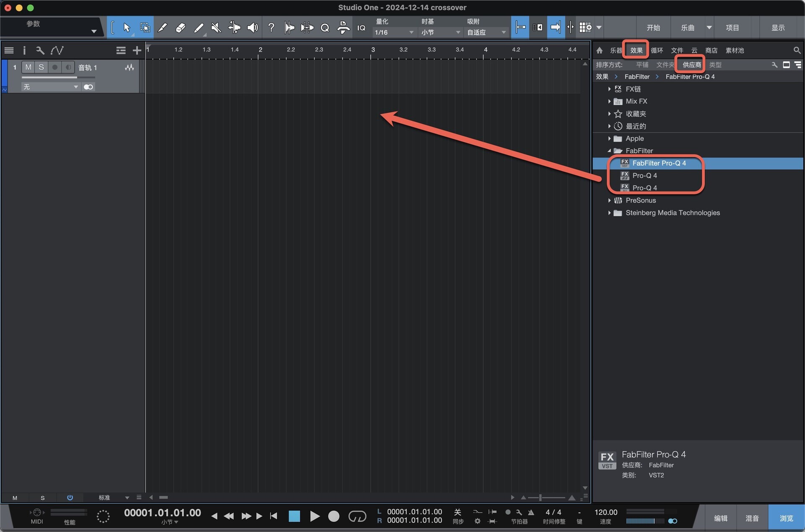Image resolution: width=805 pixels, height=532 pixels.
Task: Sort effects by 类型
Action: click(x=715, y=65)
